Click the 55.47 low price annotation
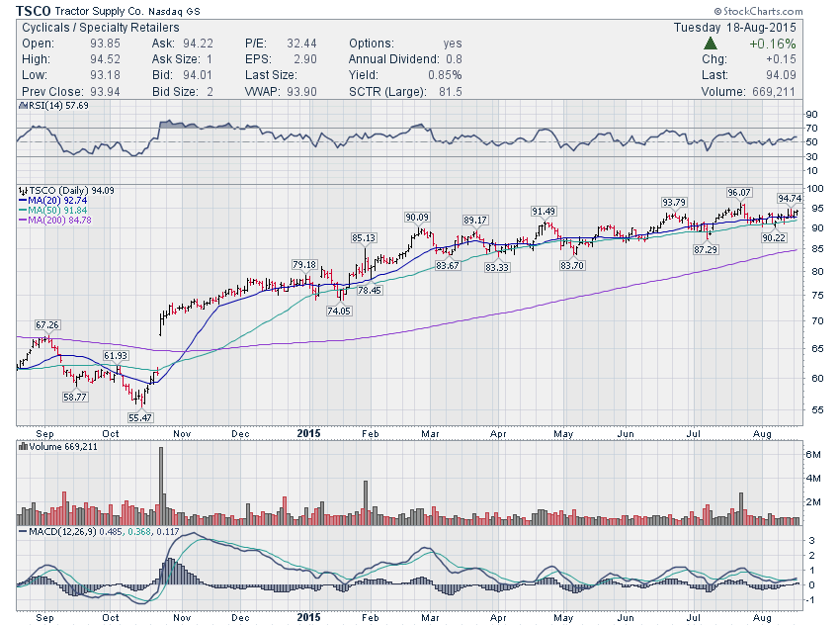This screenshot has height=626, width=840. [x=139, y=417]
